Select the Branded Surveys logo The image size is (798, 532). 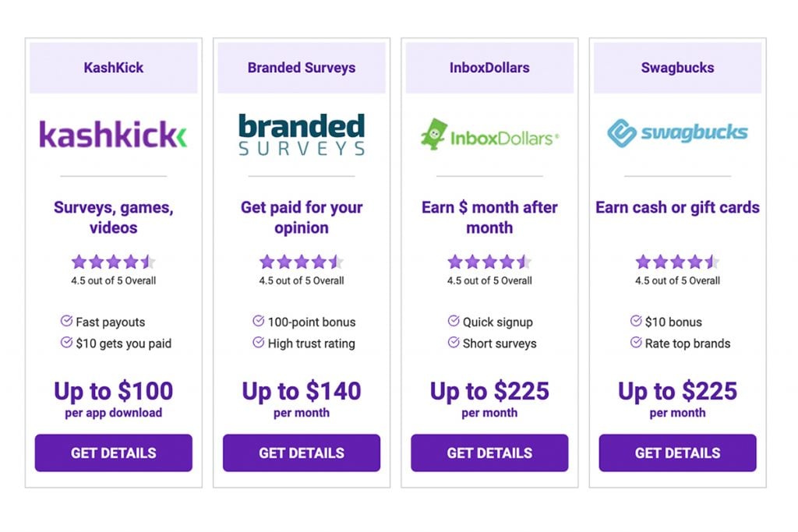(301, 132)
